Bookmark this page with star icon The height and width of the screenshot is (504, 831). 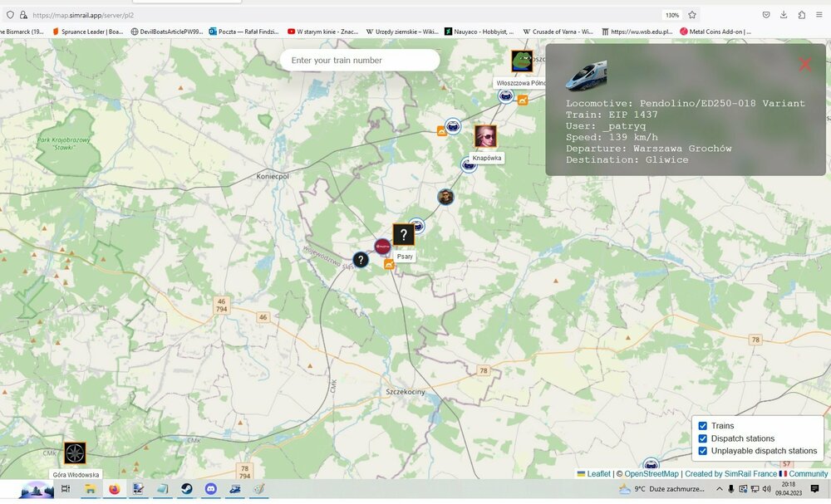pyautogui.click(x=692, y=15)
